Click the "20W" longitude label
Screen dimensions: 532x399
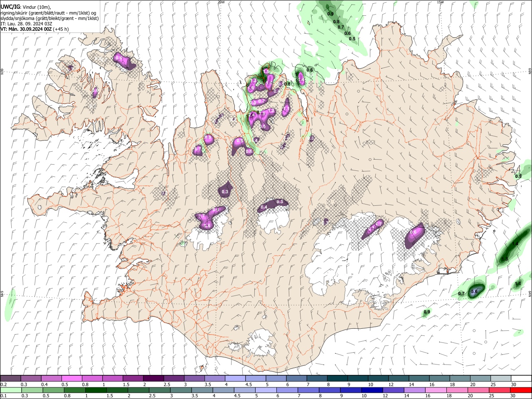pos(221,2)
